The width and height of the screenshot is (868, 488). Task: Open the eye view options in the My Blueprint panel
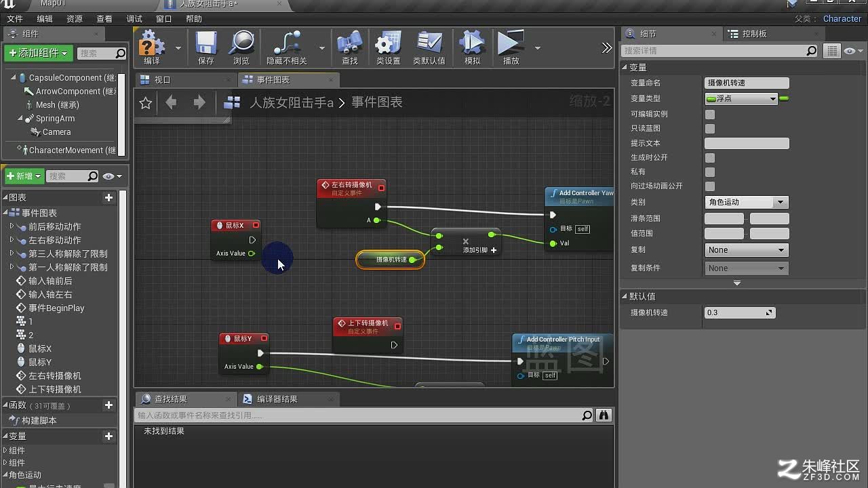coord(112,176)
